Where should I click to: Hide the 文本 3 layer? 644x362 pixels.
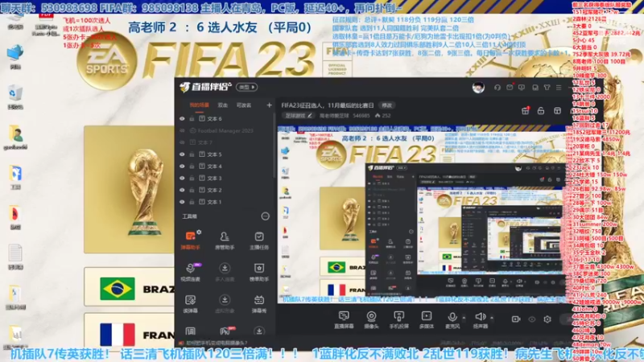tap(182, 178)
